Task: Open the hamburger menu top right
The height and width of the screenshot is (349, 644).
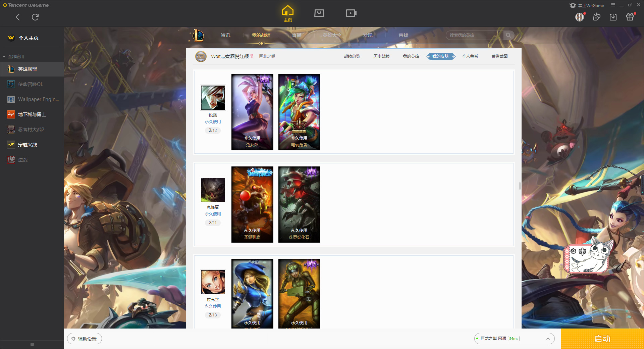Action: click(x=613, y=5)
